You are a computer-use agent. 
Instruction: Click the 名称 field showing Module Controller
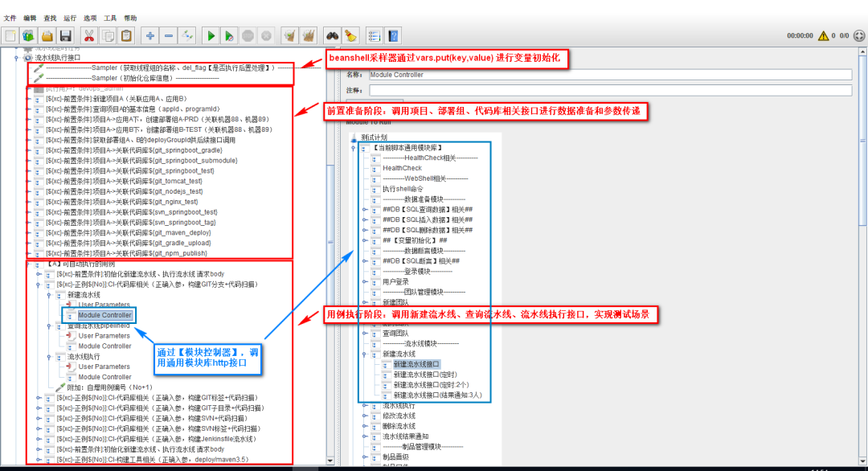563,75
